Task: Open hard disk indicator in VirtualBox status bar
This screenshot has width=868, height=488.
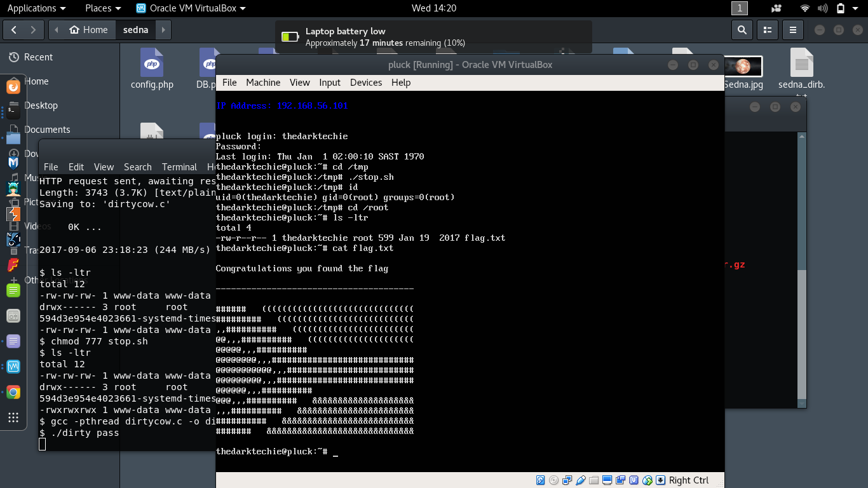Action: 540,480
